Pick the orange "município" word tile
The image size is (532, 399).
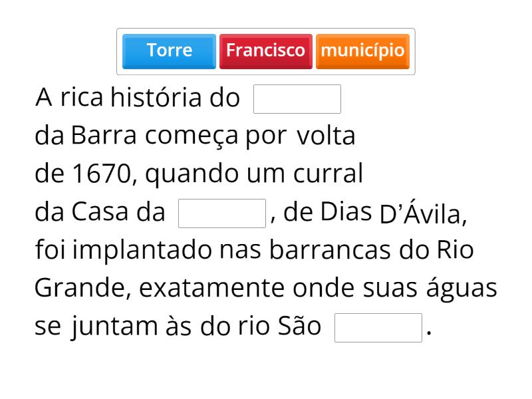[x=362, y=51]
